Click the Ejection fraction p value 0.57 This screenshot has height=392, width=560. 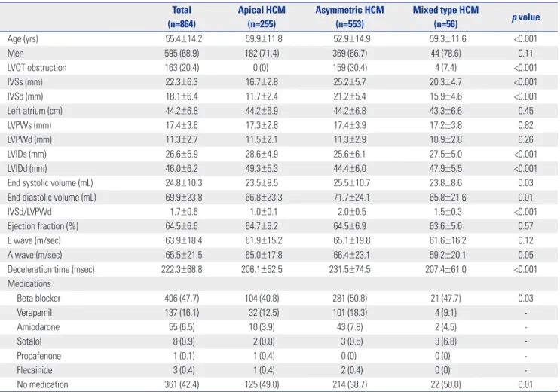tap(525, 226)
